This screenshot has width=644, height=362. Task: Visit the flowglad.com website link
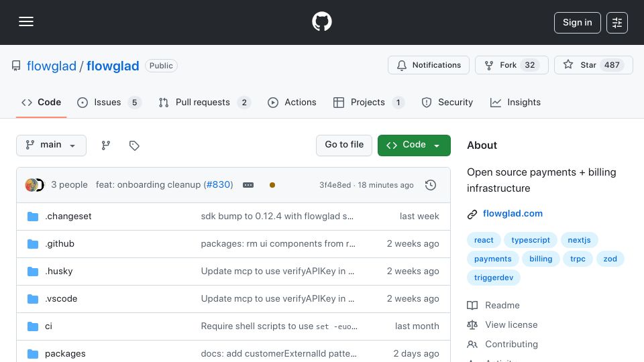click(513, 214)
